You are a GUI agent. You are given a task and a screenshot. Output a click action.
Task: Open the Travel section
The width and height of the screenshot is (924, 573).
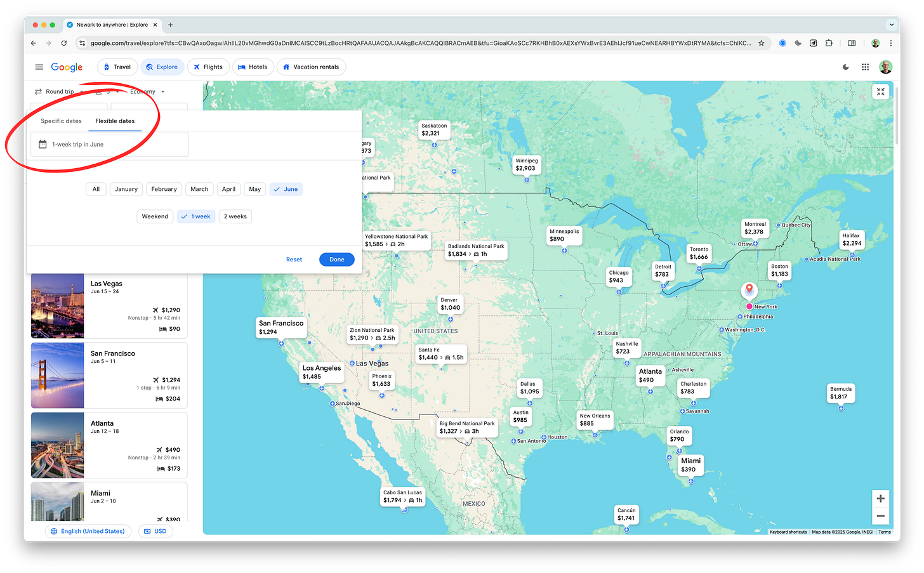pos(117,67)
